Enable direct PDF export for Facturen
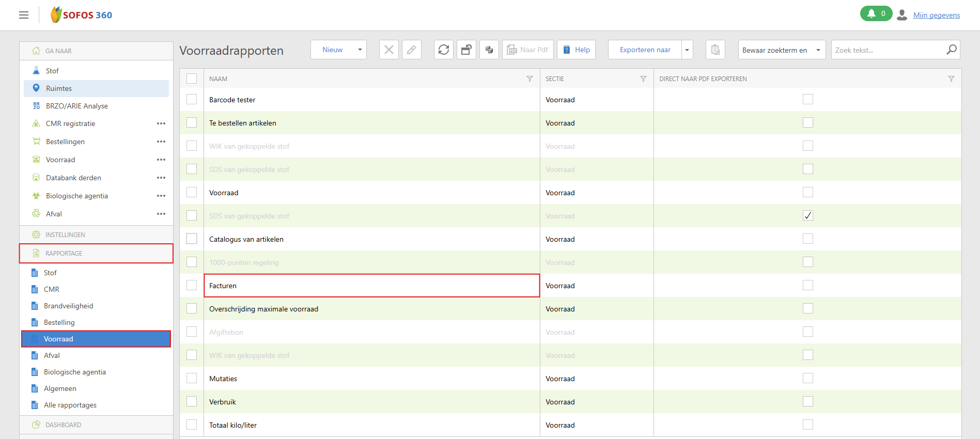The width and height of the screenshot is (980, 439). [x=807, y=285]
